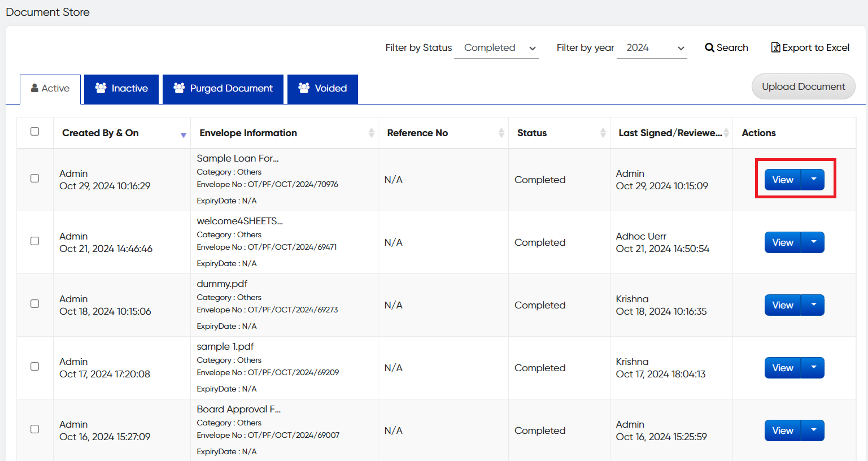This screenshot has width=868, height=461.
Task: Sort the Last Signed/Reviewed column
Action: pos(726,133)
